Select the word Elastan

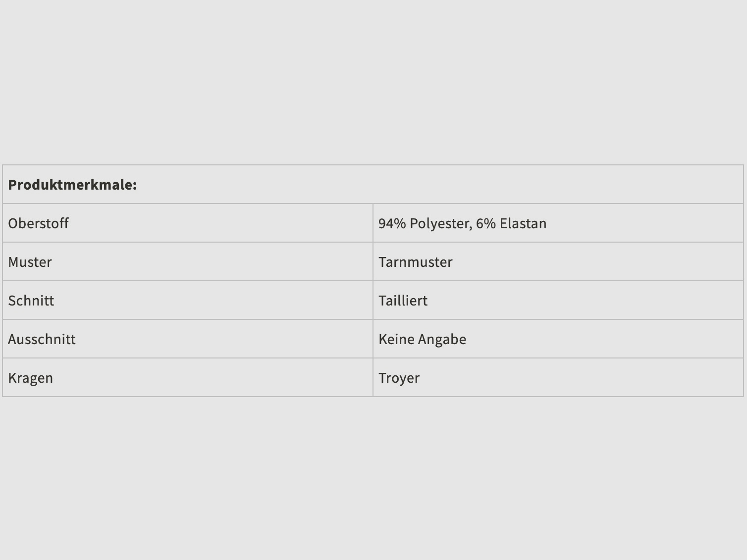click(523, 223)
